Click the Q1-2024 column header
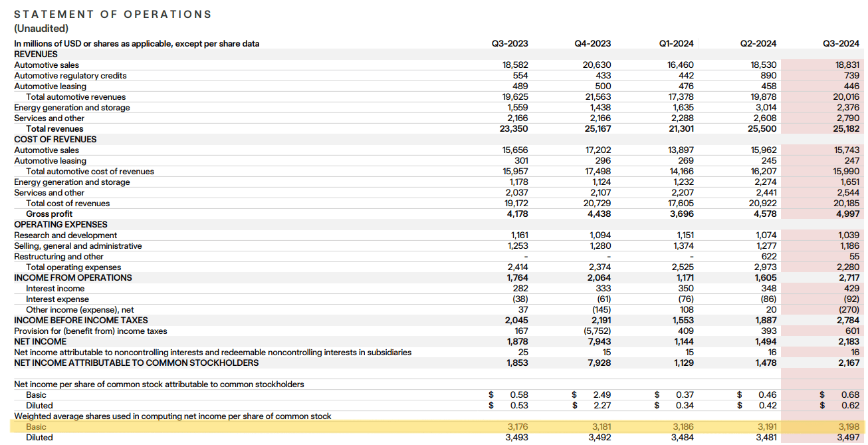 (x=676, y=44)
